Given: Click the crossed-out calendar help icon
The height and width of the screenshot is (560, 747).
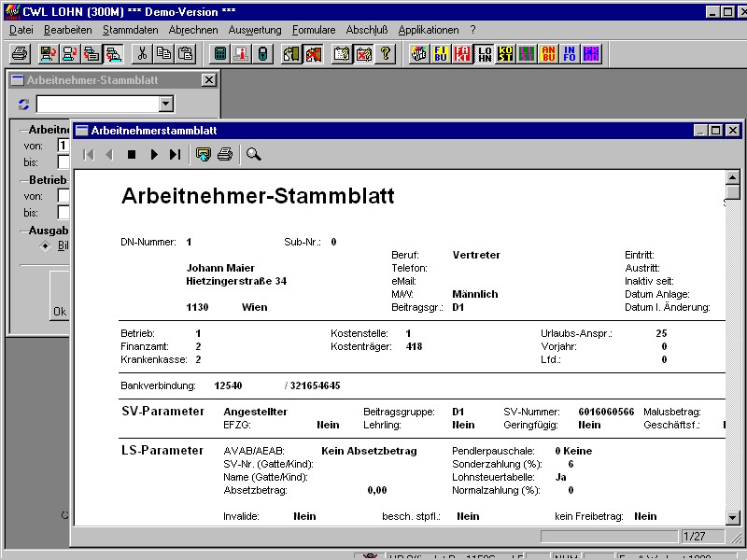Looking at the screenshot, I should pos(364,53).
